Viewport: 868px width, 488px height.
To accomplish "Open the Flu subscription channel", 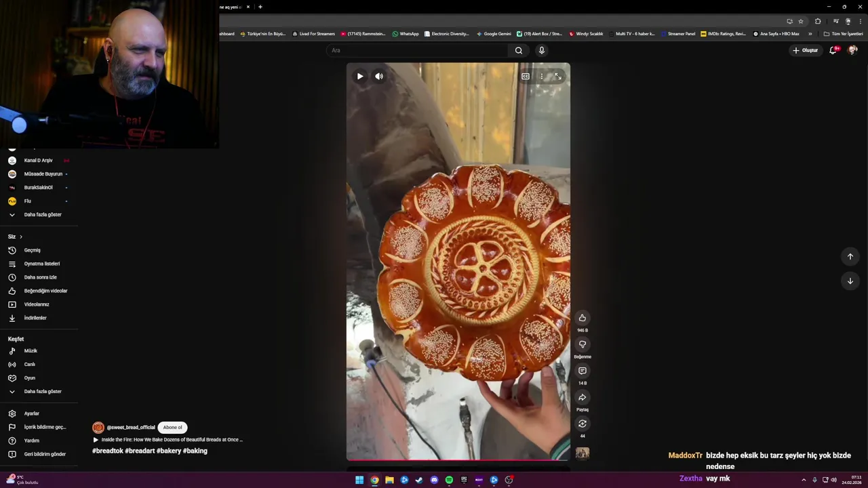I will 39,201.
